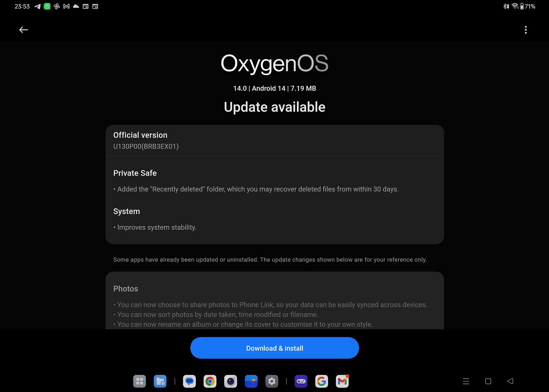Tap the Back navigation triangle
The height and width of the screenshot is (392, 549).
(511, 381)
